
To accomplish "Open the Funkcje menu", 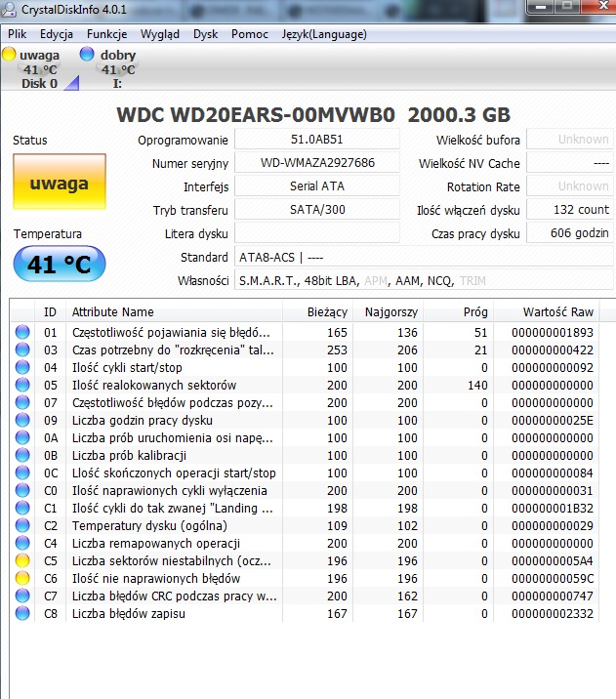I will tap(106, 34).
